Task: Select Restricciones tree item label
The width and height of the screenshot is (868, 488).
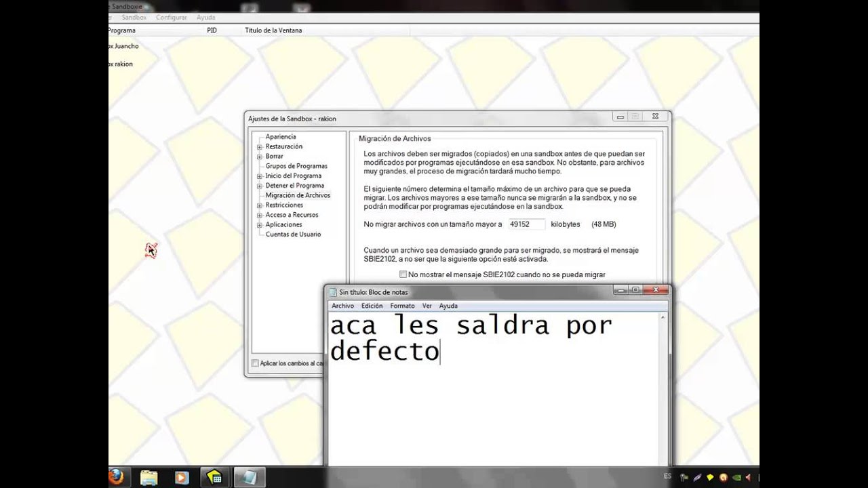Action: (x=284, y=205)
